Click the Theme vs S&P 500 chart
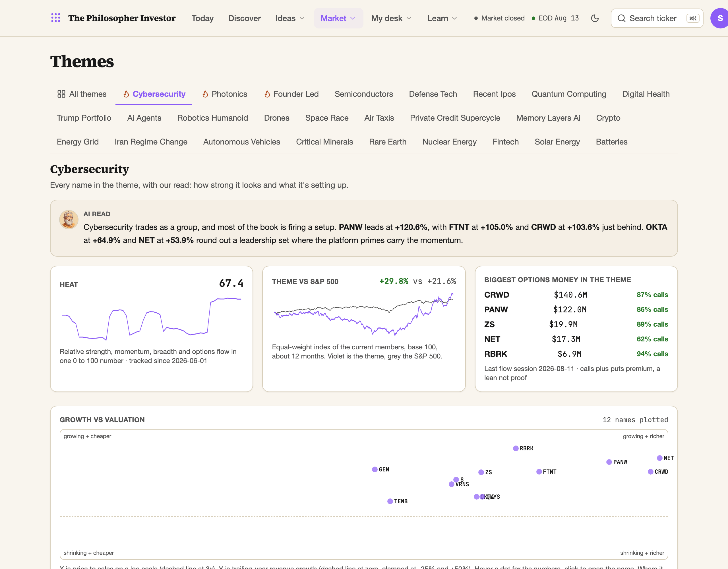The height and width of the screenshot is (569, 728). point(364,315)
